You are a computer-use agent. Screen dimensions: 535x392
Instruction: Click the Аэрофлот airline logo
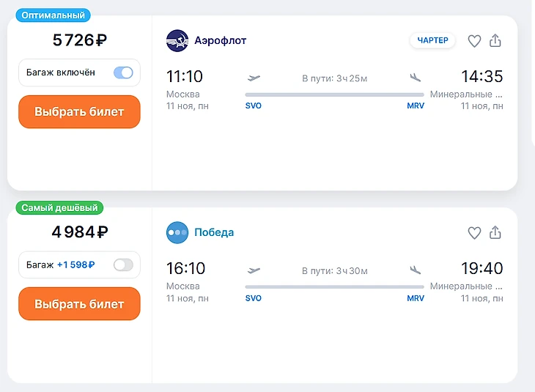point(177,40)
